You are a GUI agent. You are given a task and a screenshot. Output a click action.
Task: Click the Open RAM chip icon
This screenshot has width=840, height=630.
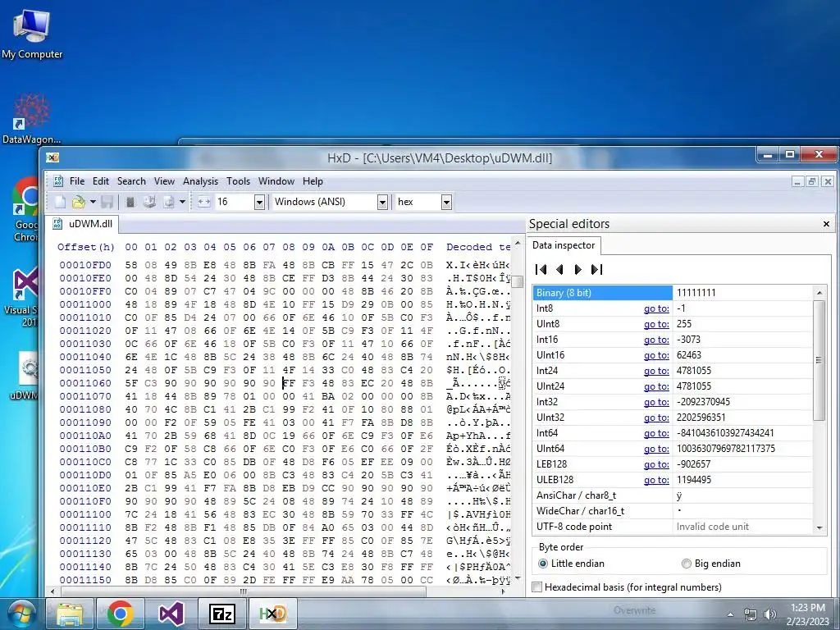click(130, 202)
